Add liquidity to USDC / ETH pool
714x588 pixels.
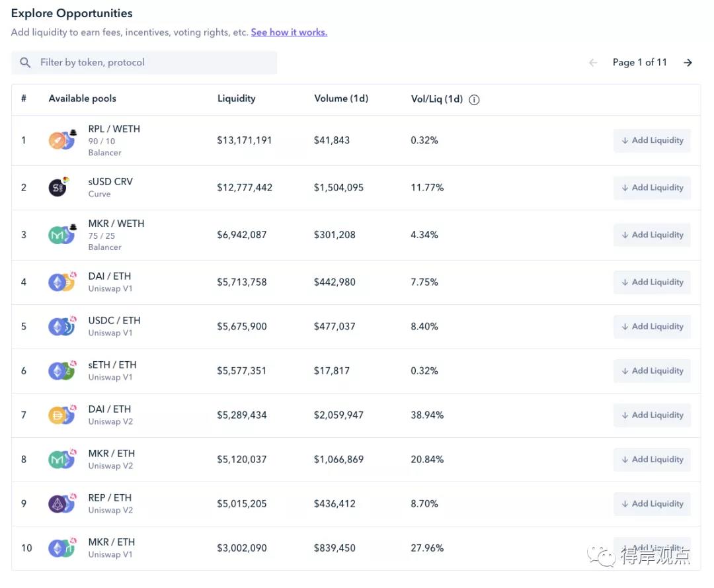click(x=652, y=327)
